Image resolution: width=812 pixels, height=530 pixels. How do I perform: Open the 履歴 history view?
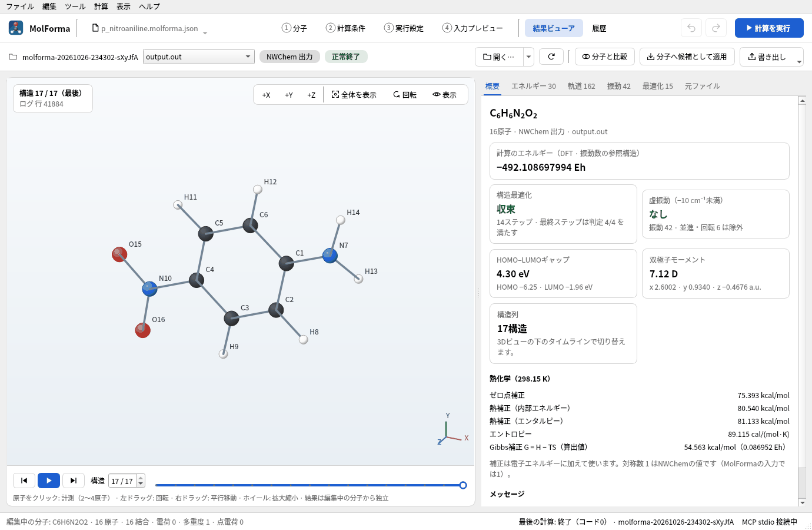click(599, 28)
